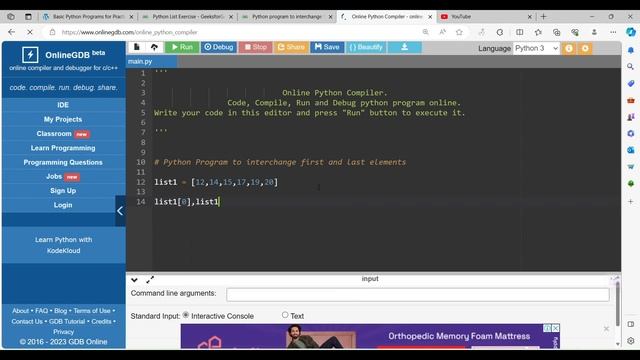Go back in browser history
640x360 pixels.
click(11, 32)
